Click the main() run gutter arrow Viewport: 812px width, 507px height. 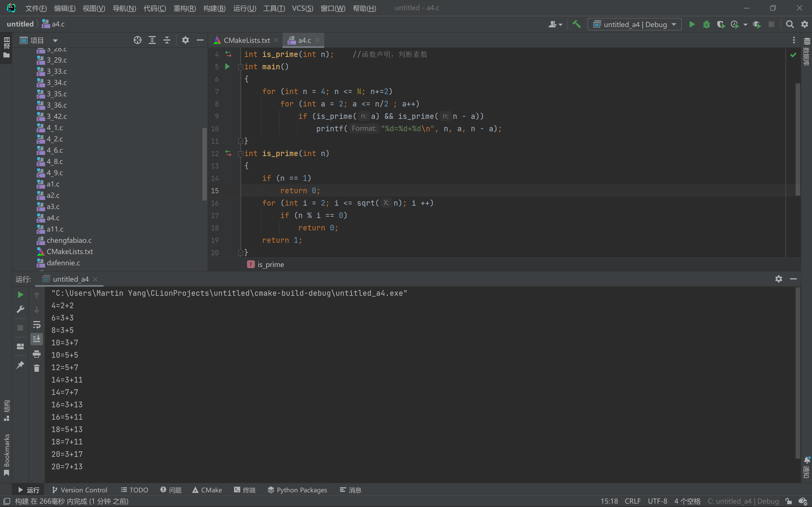227,66
